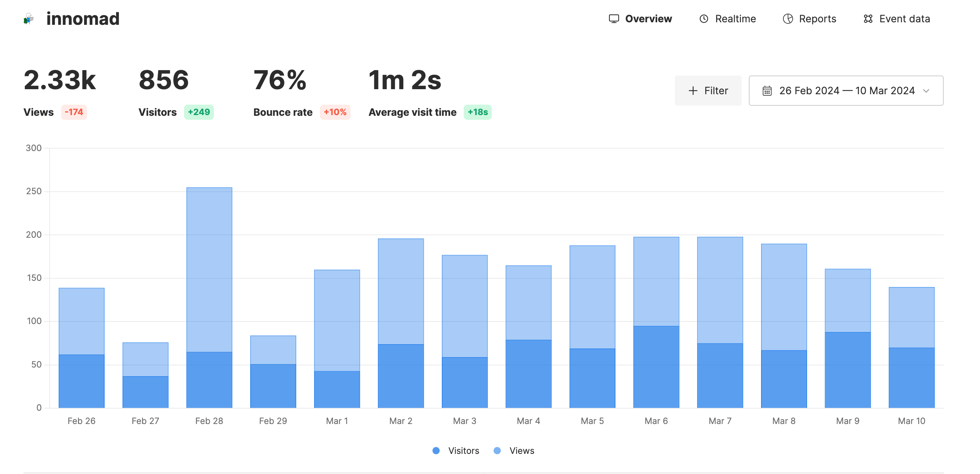Select the Mar 5 views bar
This screenshot has width=980, height=474.
592,297
